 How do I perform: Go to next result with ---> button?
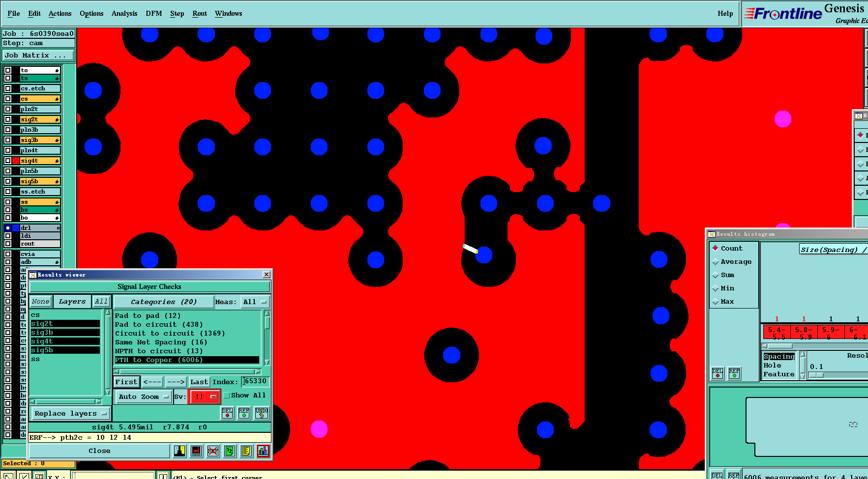click(176, 382)
